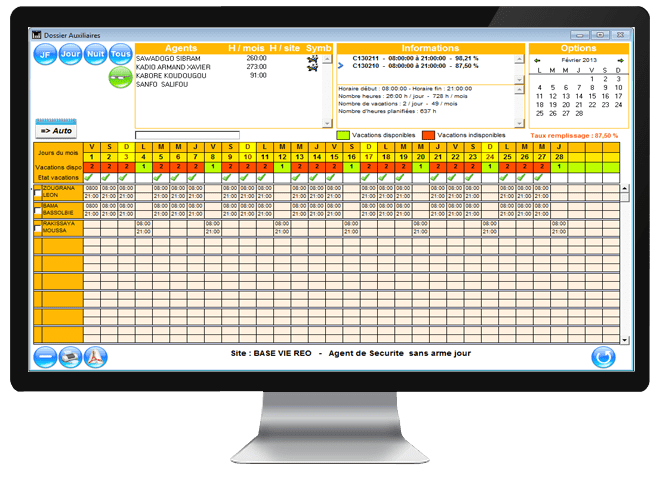Click the blue JF round button
The height and width of the screenshot is (481, 661).
click(45, 54)
